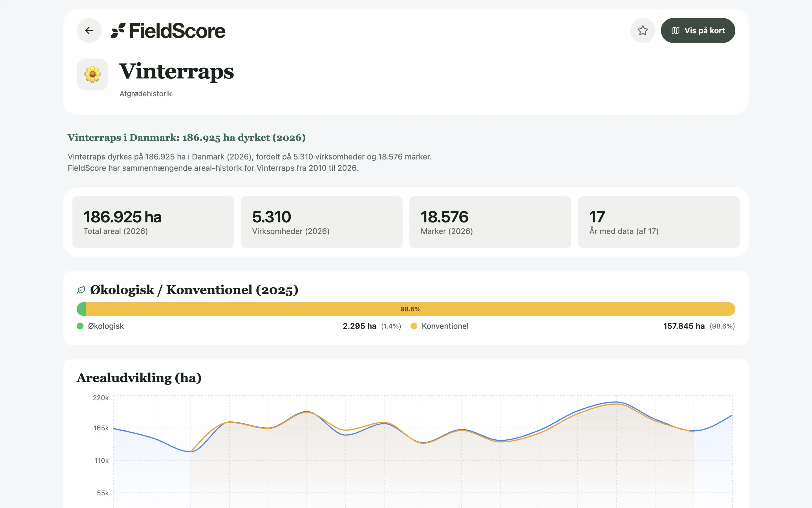This screenshot has height=508, width=812.
Task: Click the 55k axis label
Action: [103, 493]
